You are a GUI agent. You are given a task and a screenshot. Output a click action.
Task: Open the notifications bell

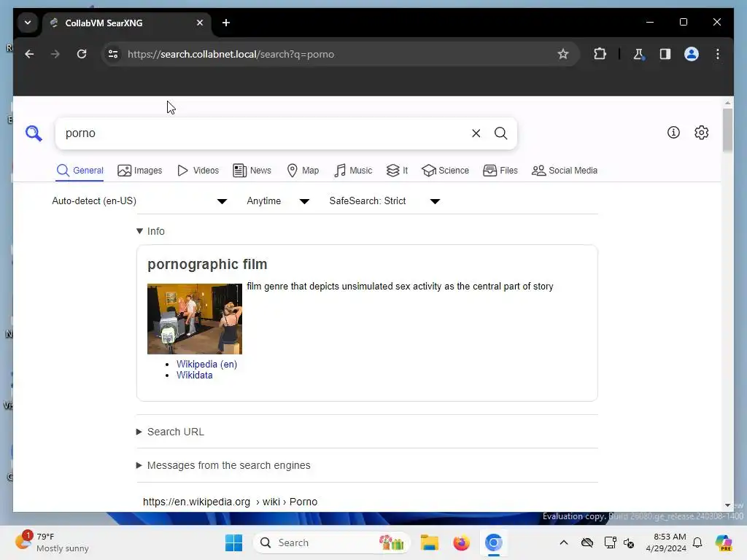coord(697,542)
